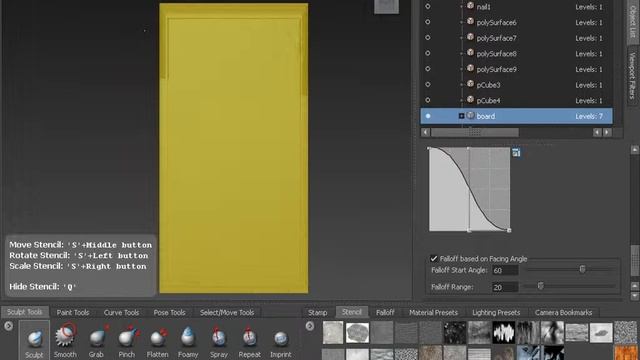640x360 pixels.
Task: Select the Sculpt tool
Action: point(34,341)
